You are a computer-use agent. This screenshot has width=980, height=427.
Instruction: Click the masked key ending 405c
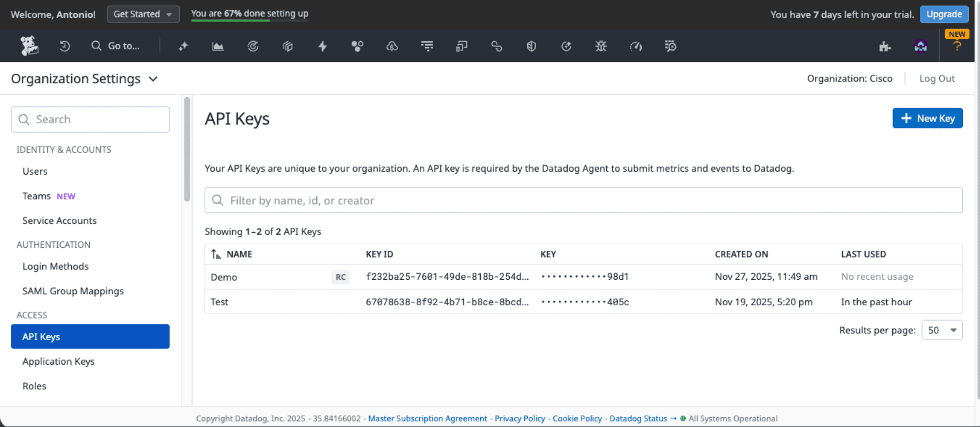point(585,302)
